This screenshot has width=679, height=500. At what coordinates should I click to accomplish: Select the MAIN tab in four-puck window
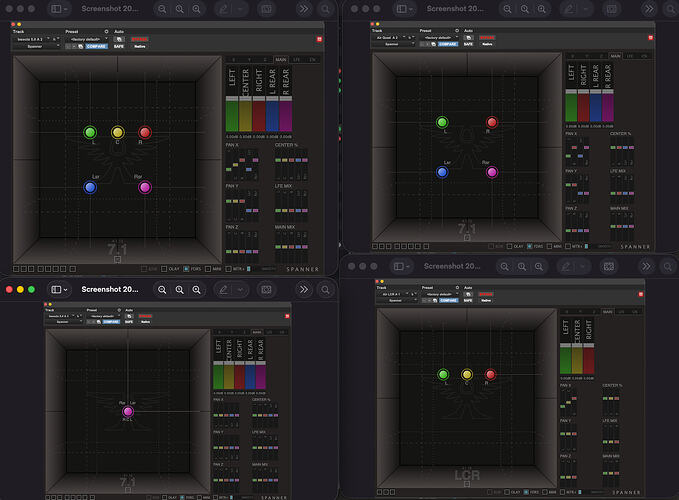point(615,56)
